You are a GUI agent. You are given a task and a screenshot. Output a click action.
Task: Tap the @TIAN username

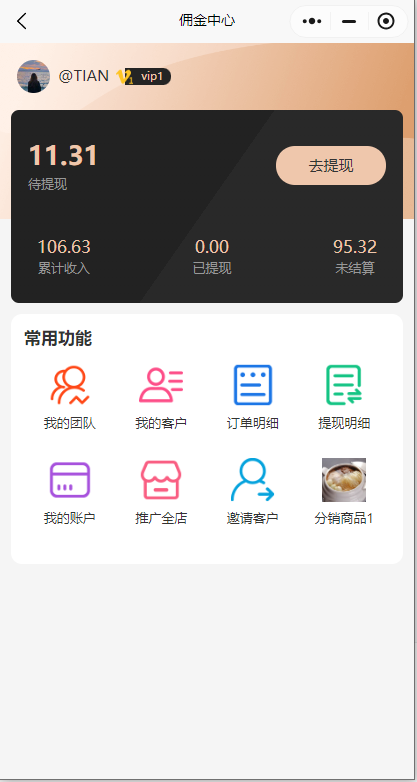(83, 76)
